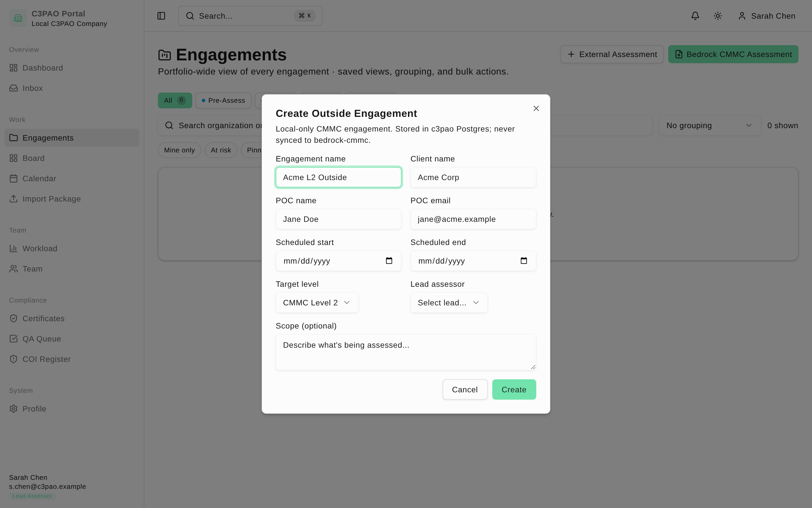Open Scheduled end calendar picker icon
This screenshot has width=812, height=508.
[524, 261]
